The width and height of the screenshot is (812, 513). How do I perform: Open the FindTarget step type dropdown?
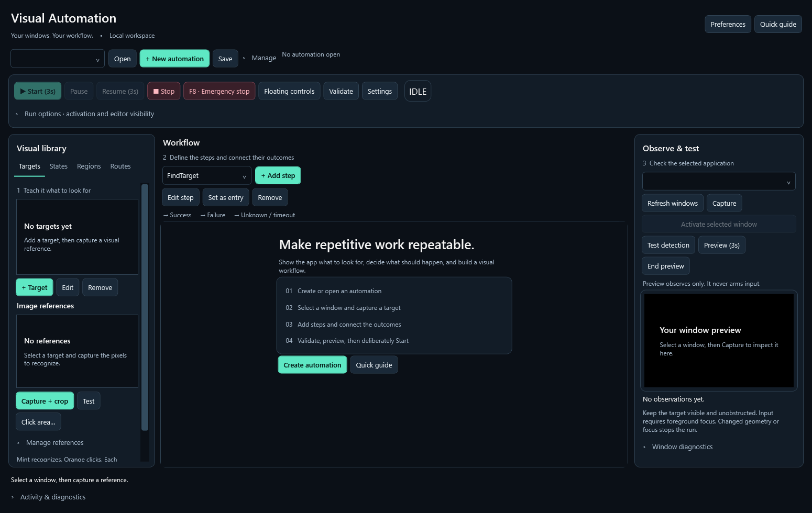(206, 176)
